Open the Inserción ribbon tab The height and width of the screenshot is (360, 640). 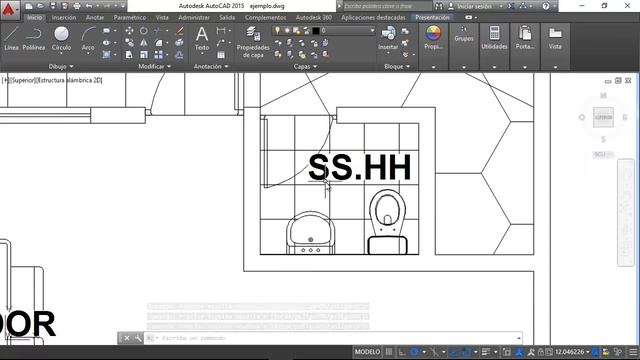point(64,18)
